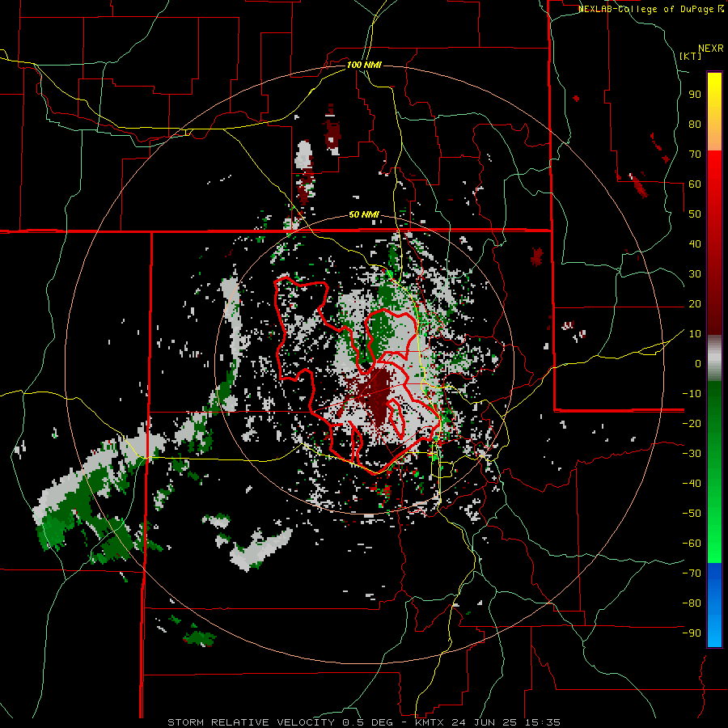Image resolution: width=728 pixels, height=728 pixels.
Task: Click the -30 value on velocity scale
Action: (692, 454)
